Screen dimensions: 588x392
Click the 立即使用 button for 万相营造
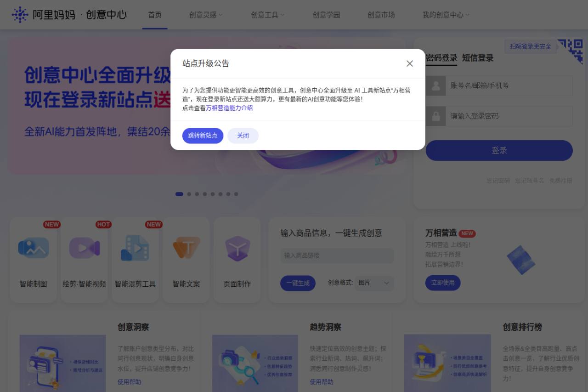pyautogui.click(x=443, y=283)
